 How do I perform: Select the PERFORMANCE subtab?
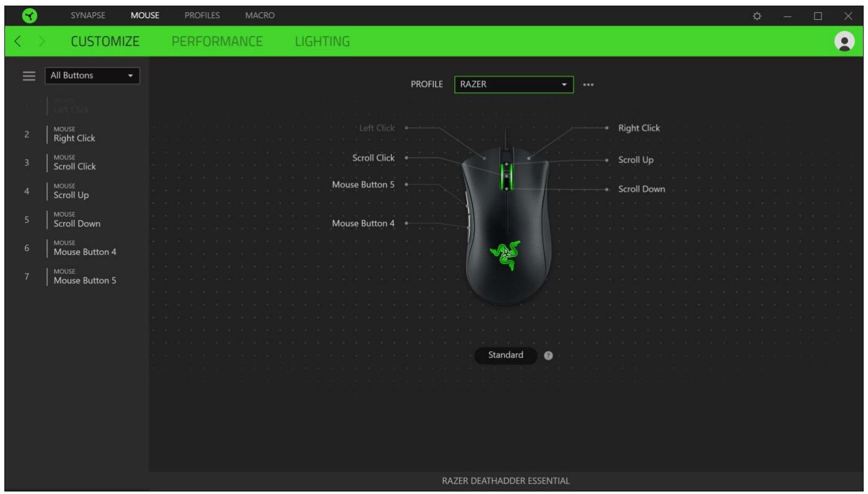pos(217,42)
